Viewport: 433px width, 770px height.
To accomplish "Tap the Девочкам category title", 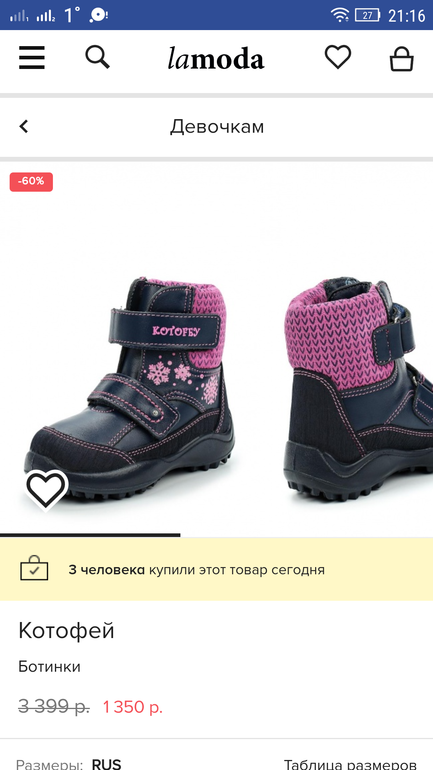I will coord(217,127).
